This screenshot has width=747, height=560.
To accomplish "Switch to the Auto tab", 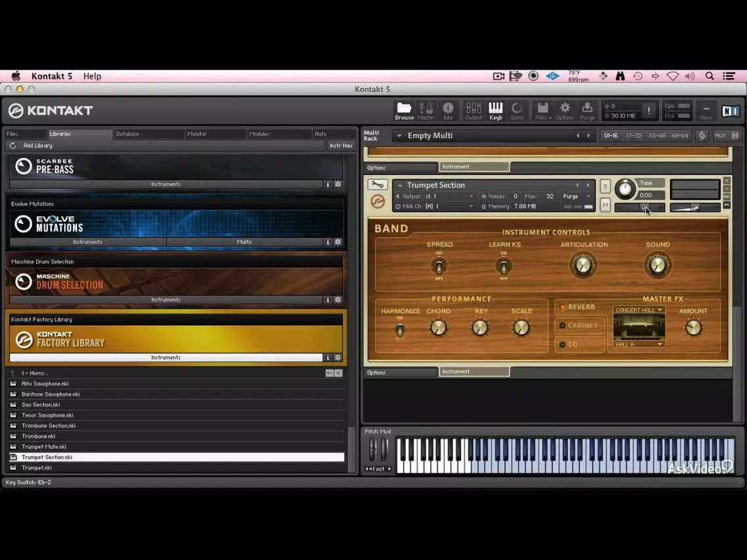I will point(333,134).
